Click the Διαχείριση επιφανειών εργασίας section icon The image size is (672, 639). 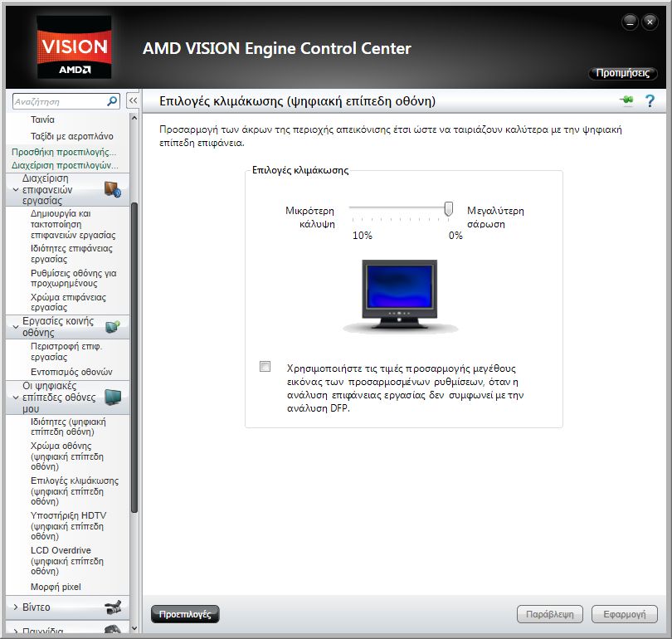(x=113, y=189)
